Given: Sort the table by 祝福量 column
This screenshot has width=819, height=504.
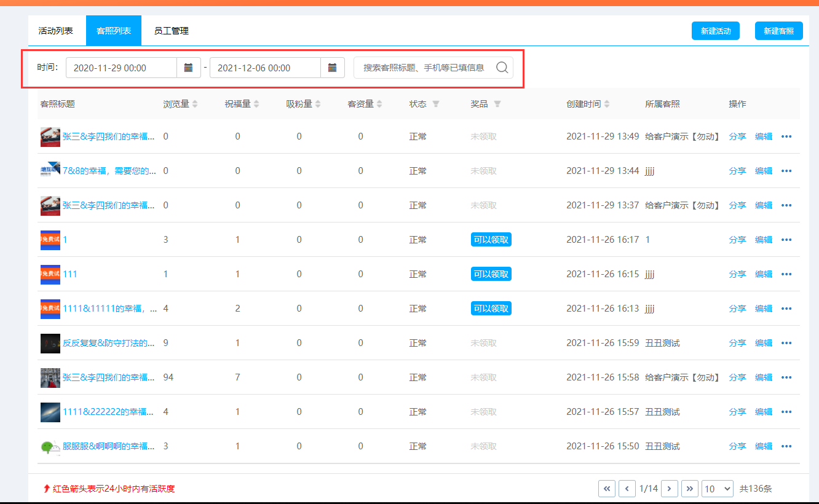Looking at the screenshot, I should click(x=256, y=104).
